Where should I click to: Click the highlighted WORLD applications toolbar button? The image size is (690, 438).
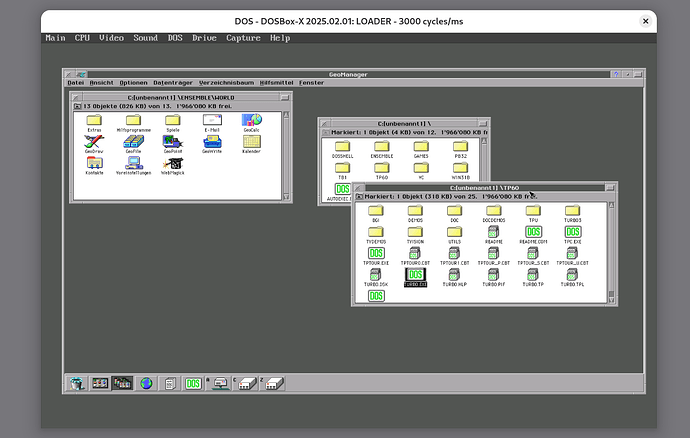[122, 383]
